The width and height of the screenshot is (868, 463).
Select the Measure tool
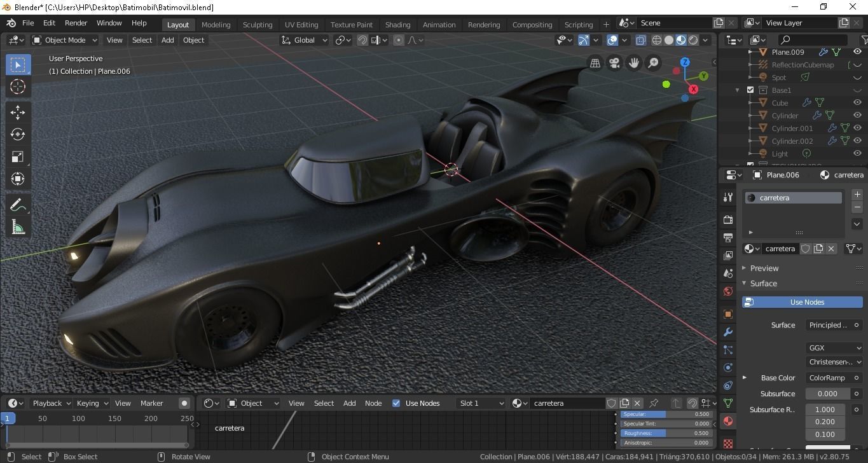point(18,227)
